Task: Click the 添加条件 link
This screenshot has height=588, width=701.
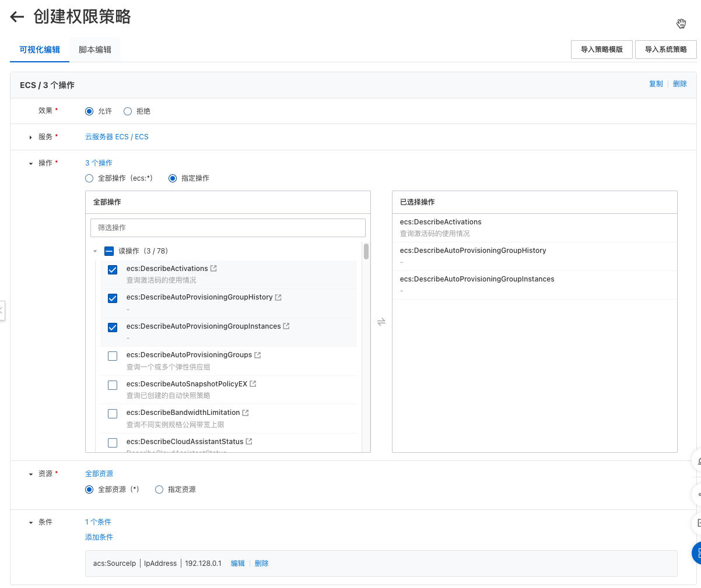Action: [x=99, y=537]
